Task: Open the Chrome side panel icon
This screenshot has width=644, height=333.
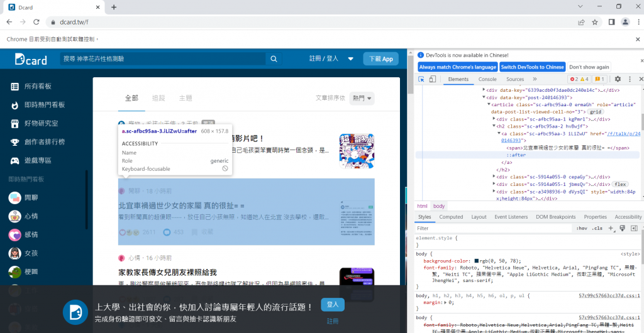Action: click(x=611, y=22)
